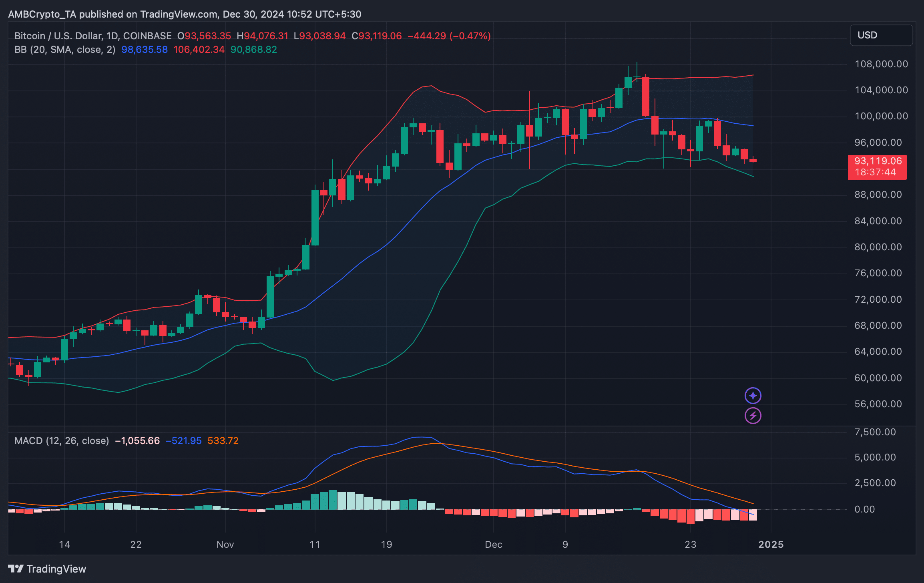Click the 108,000.00 price axis label

[881, 64]
